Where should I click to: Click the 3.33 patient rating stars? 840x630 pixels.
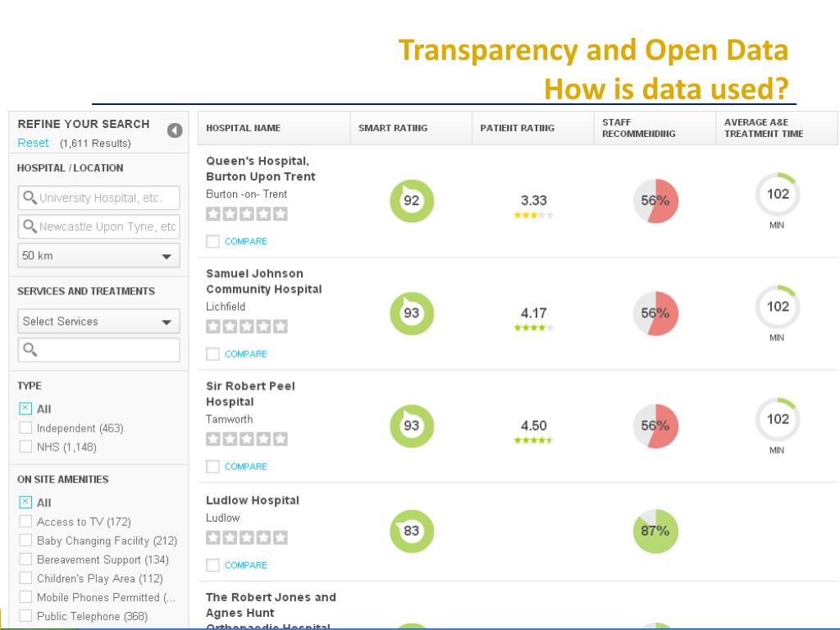pos(533,216)
